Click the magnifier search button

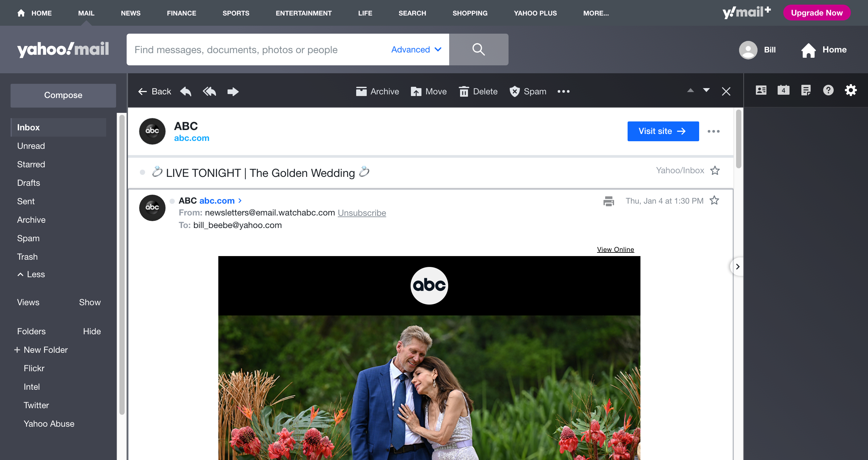(x=479, y=49)
